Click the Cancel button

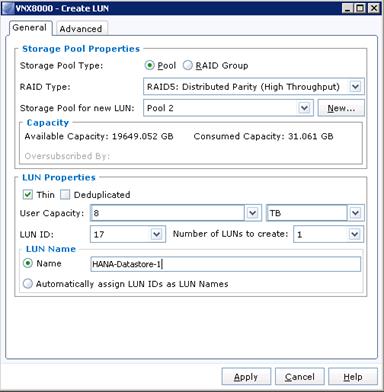coord(299,377)
